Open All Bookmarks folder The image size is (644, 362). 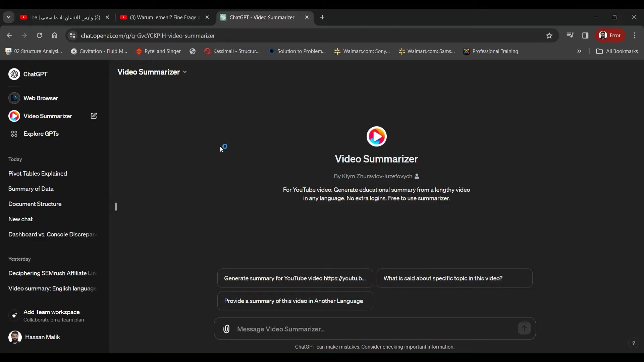click(617, 51)
